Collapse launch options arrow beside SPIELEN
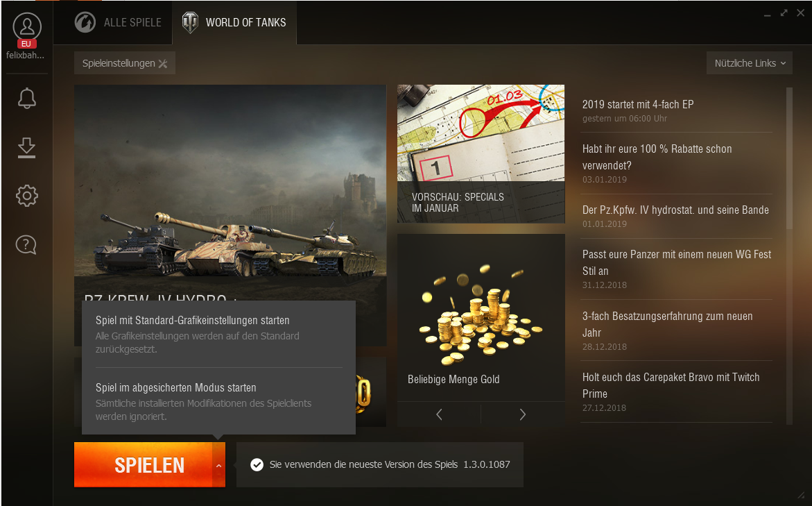The image size is (812, 506). click(218, 465)
